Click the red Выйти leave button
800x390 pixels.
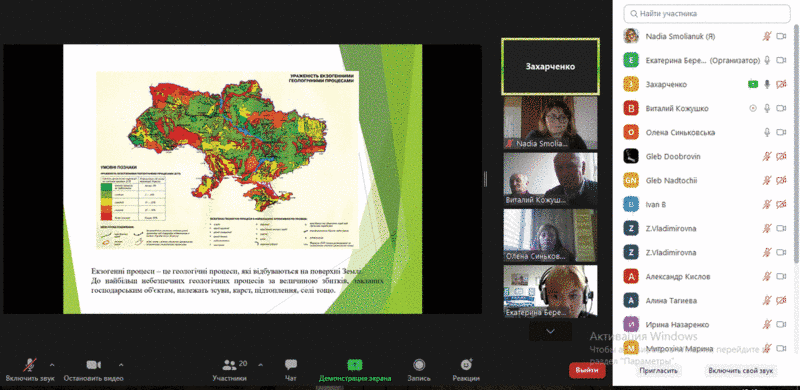pyautogui.click(x=587, y=371)
